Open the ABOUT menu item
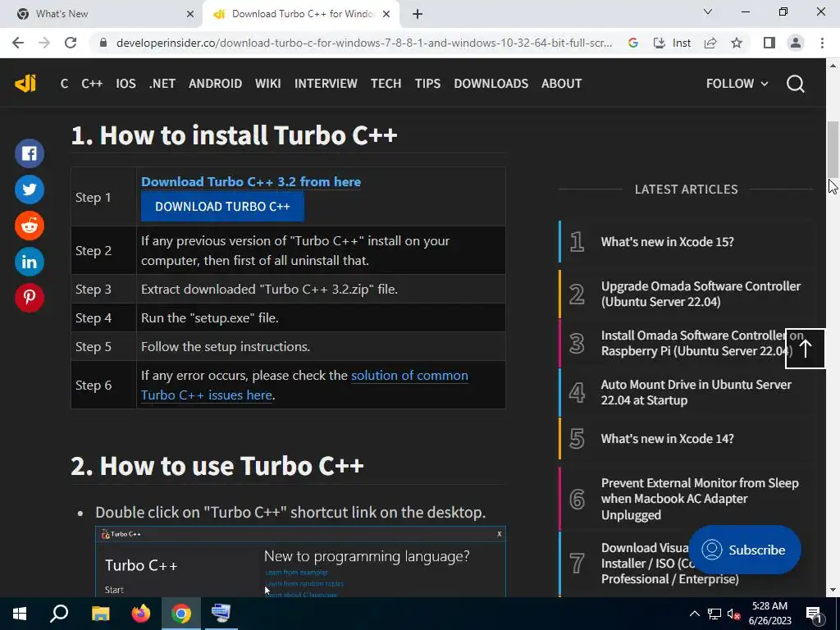Viewport: 840px width, 630px height. [561, 84]
